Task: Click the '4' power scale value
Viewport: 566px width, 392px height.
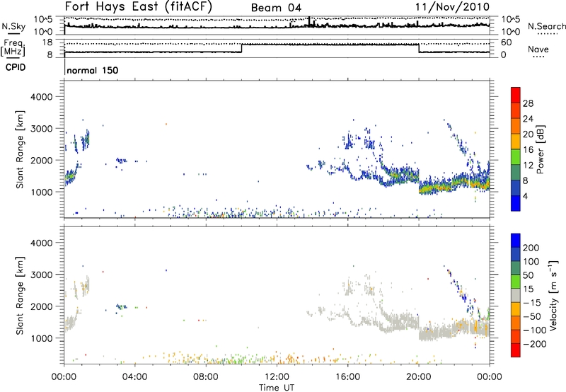Action: 525,196
